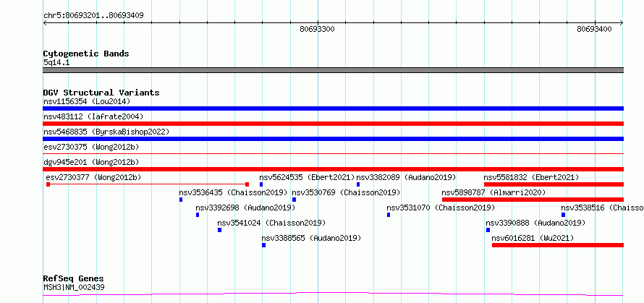
Task: Click the blue marker under nsv3538516
Action: click(563, 215)
